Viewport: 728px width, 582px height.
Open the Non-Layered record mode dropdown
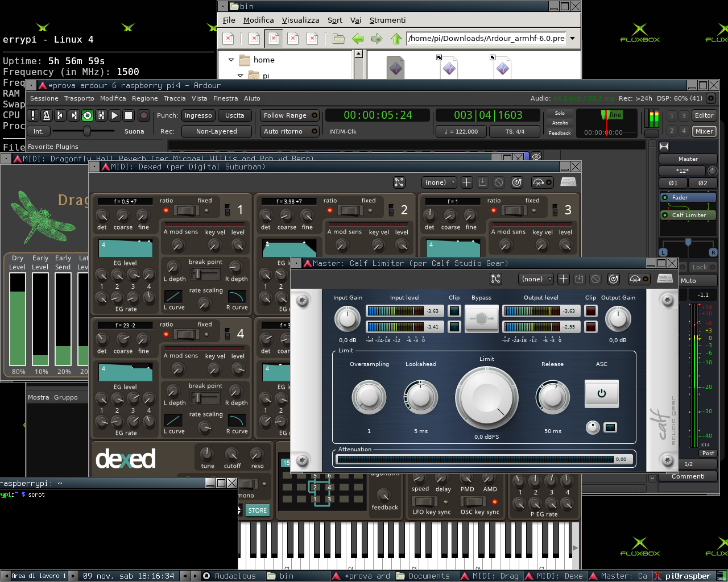click(217, 131)
